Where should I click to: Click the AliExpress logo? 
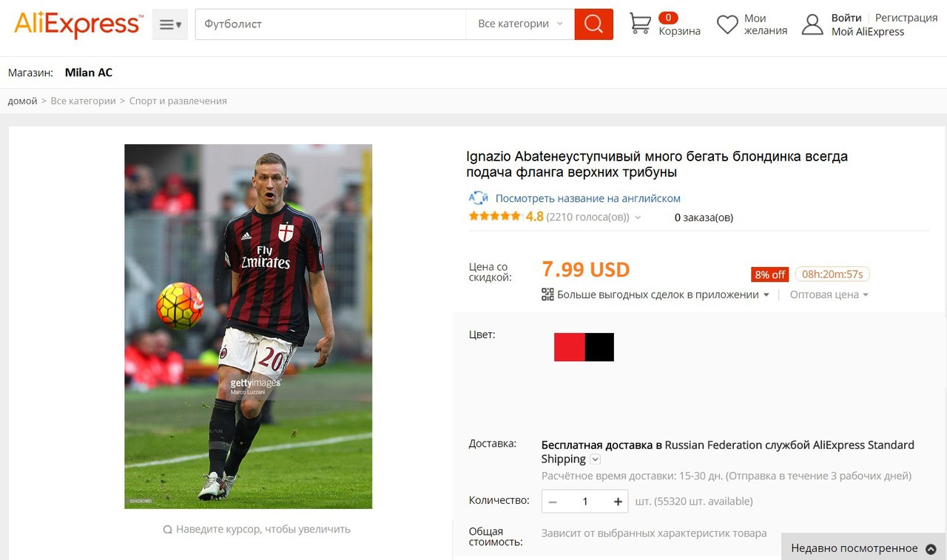pyautogui.click(x=78, y=24)
